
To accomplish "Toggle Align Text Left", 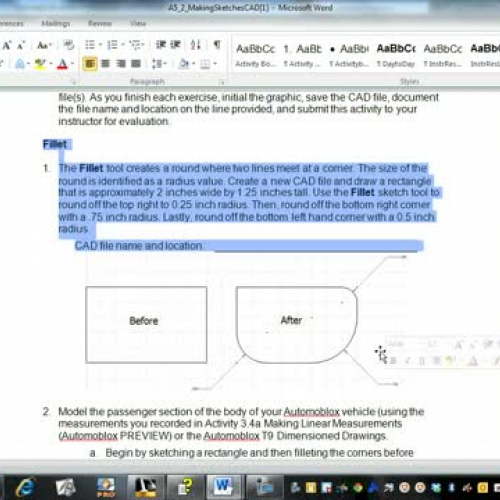I will (90, 63).
